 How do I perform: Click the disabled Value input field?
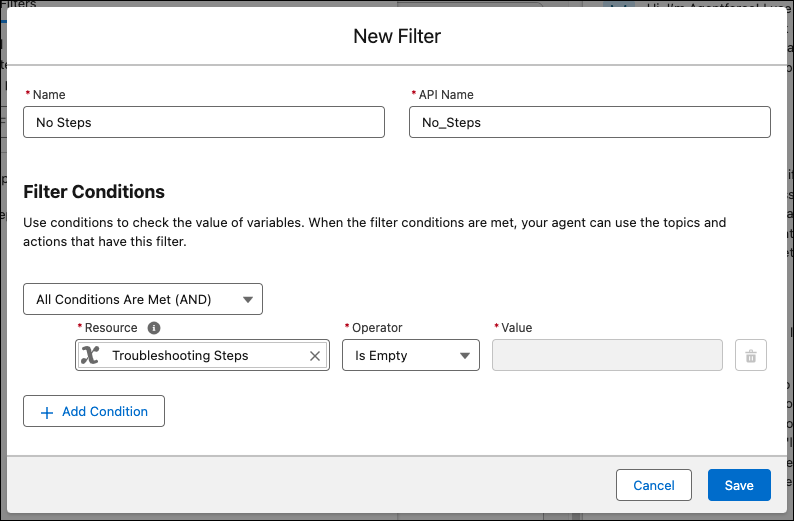click(607, 356)
